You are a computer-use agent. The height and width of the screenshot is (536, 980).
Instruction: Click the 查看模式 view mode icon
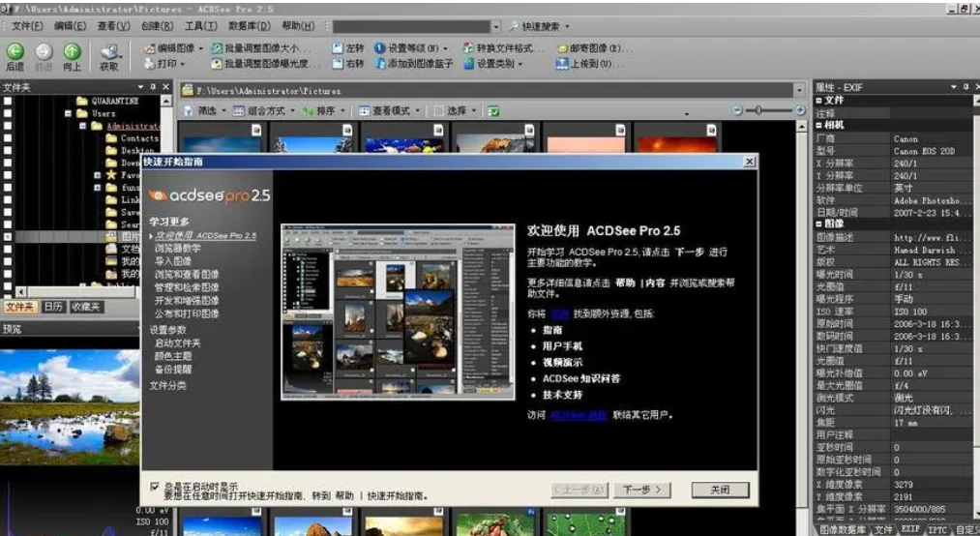click(365, 110)
